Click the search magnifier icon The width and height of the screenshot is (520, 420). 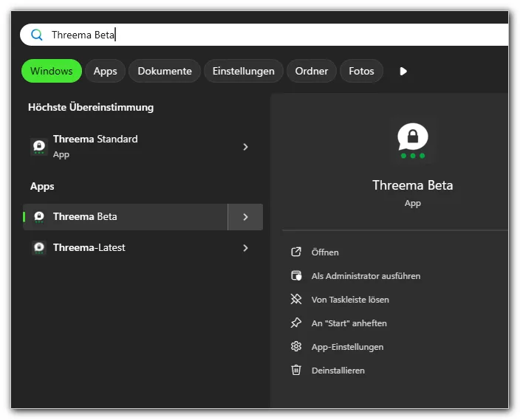[37, 35]
